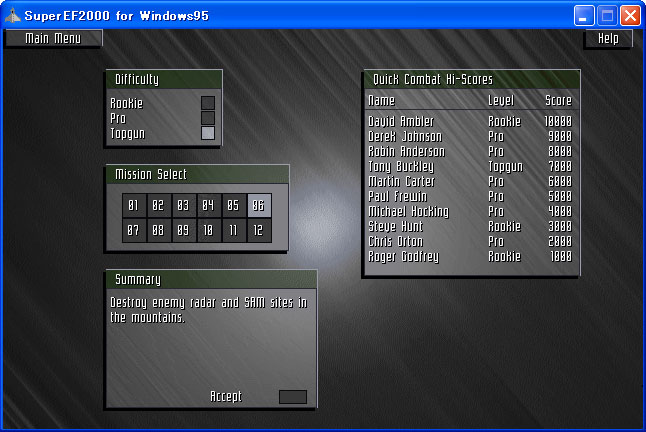Viewport: 646px width, 432px height.
Task: Click Roger Godfrey hi-score row
Action: [470, 257]
